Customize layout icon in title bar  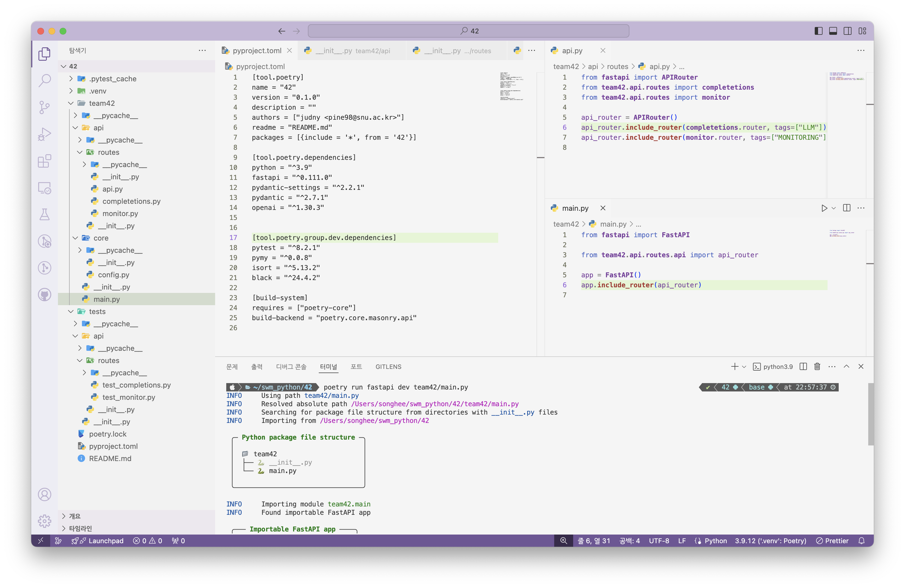(862, 31)
